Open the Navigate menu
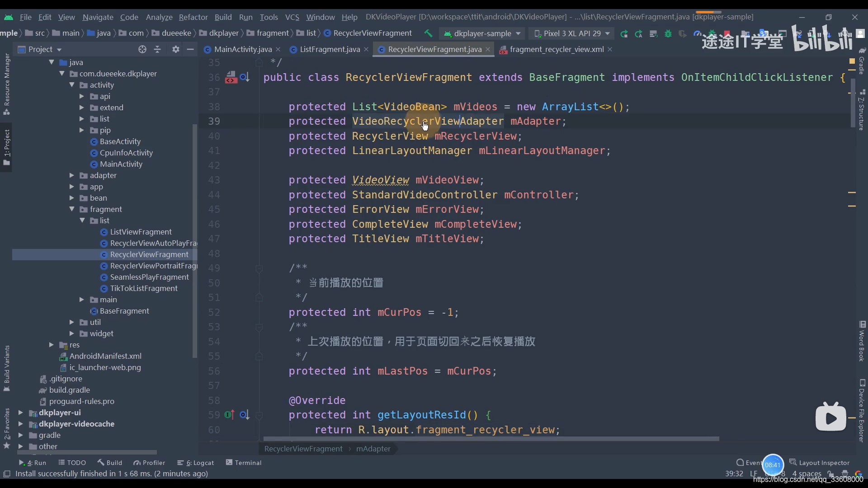The height and width of the screenshot is (488, 868). [98, 17]
